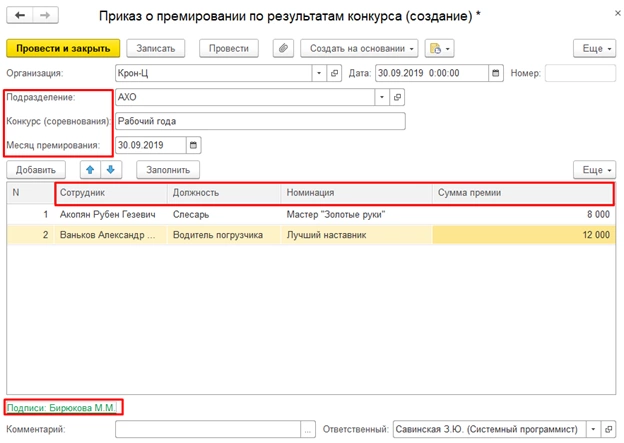624x443 pixels.
Task: Select the Лучший наставник cell
Action: pos(357,235)
